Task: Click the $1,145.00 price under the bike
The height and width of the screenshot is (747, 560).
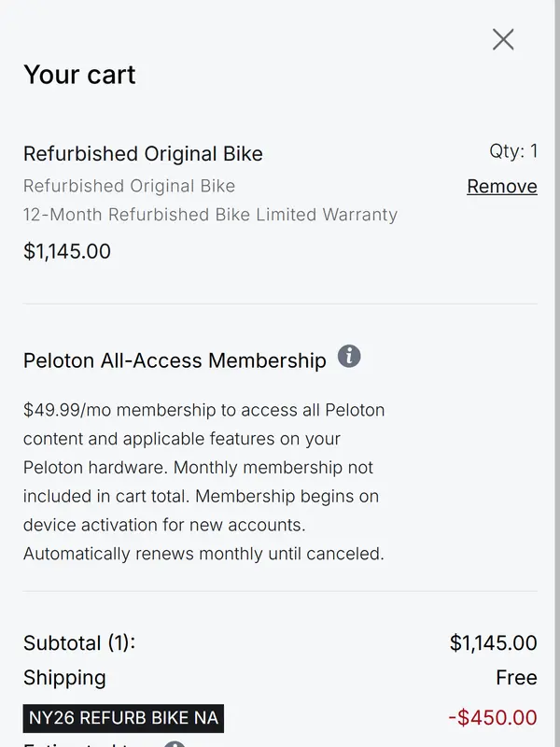Action: pos(67,251)
